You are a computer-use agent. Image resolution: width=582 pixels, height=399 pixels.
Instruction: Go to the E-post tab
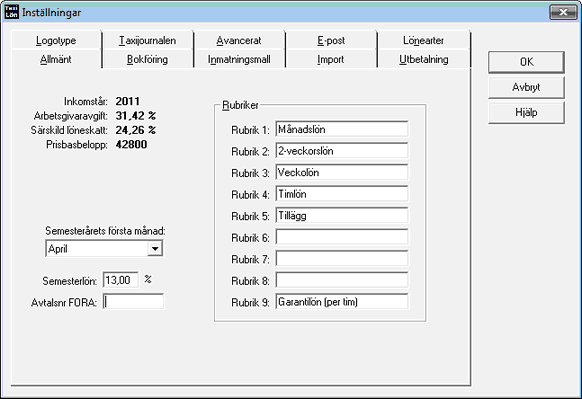331,40
